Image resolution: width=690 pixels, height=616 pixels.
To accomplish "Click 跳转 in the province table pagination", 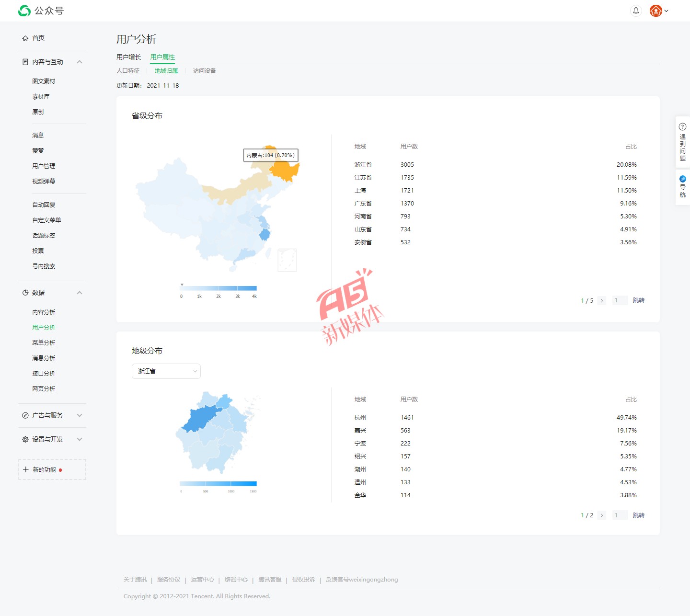I will click(x=638, y=300).
